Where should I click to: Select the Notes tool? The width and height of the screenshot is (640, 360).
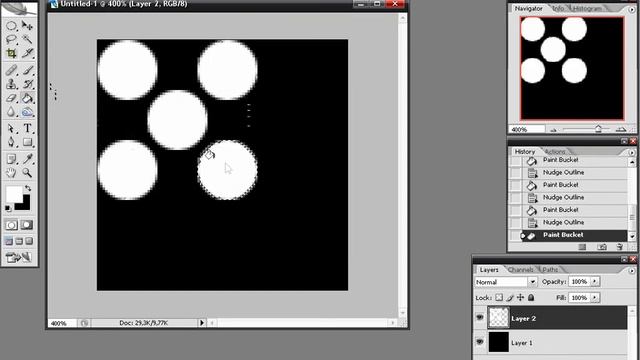11,159
